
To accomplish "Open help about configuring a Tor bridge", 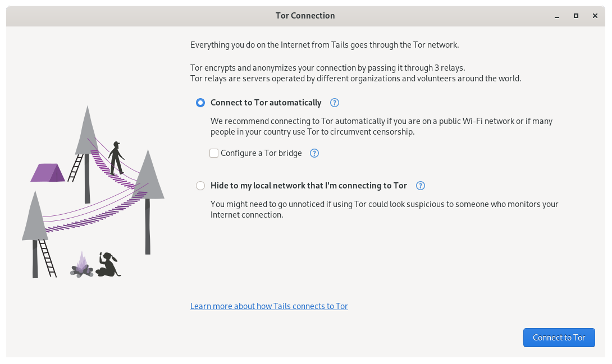I will click(314, 153).
